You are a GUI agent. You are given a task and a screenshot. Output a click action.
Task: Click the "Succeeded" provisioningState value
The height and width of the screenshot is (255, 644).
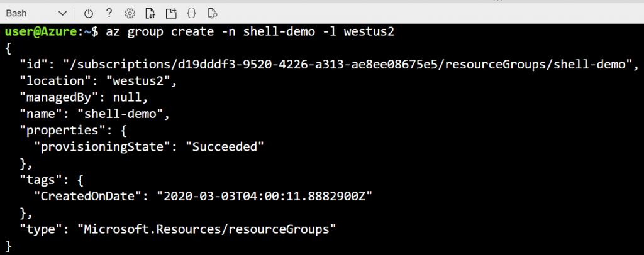[228, 146]
